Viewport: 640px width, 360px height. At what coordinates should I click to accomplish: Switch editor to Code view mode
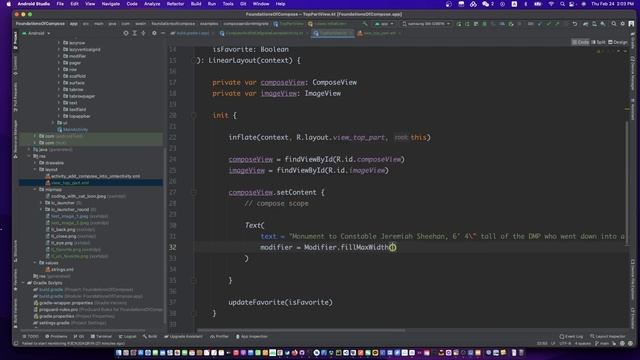point(580,42)
